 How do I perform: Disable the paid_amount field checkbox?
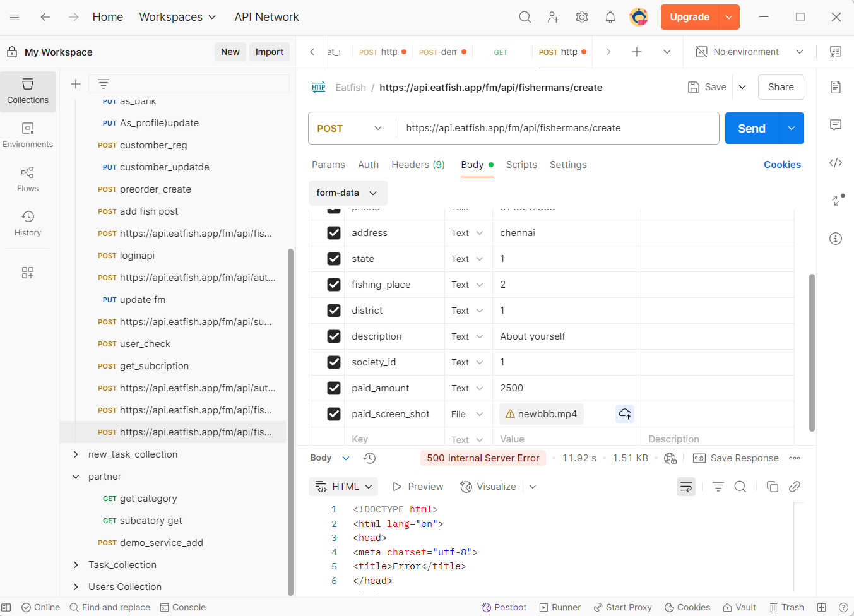click(334, 388)
